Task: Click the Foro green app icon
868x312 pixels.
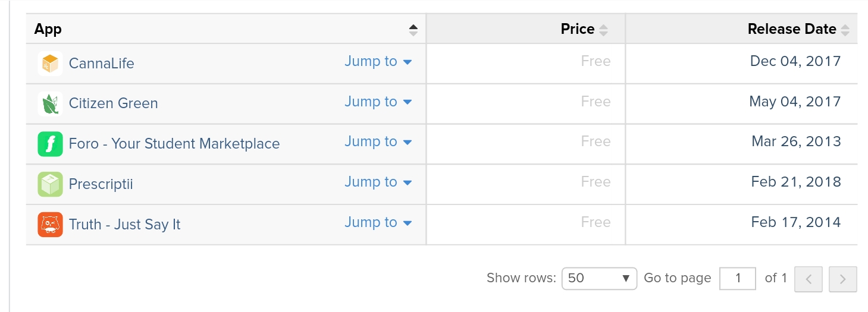Action: (x=50, y=144)
